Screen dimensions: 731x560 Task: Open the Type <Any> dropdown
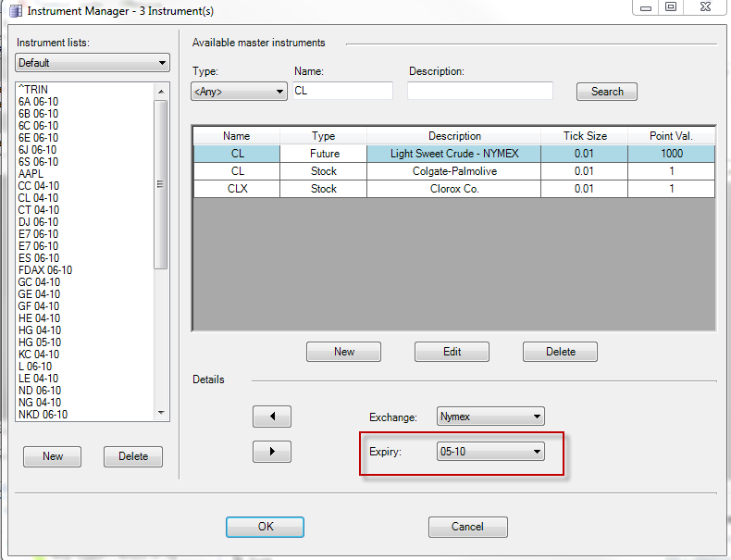239,92
